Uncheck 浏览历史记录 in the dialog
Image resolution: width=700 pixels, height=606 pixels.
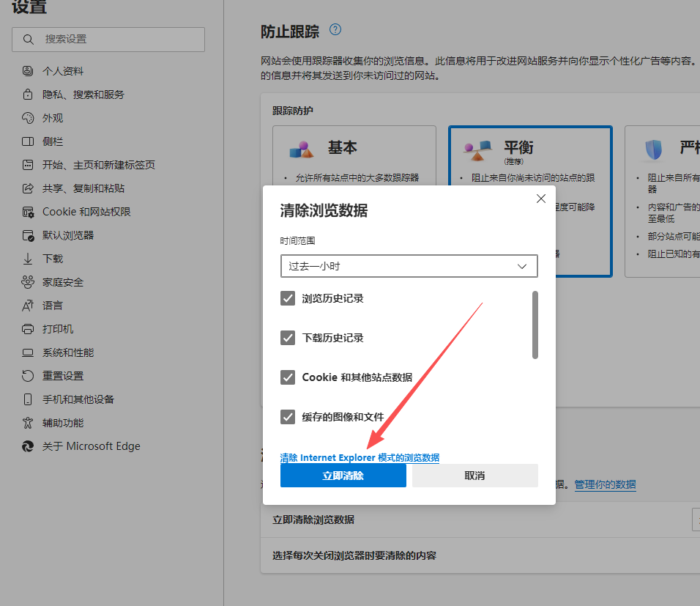pyautogui.click(x=288, y=298)
